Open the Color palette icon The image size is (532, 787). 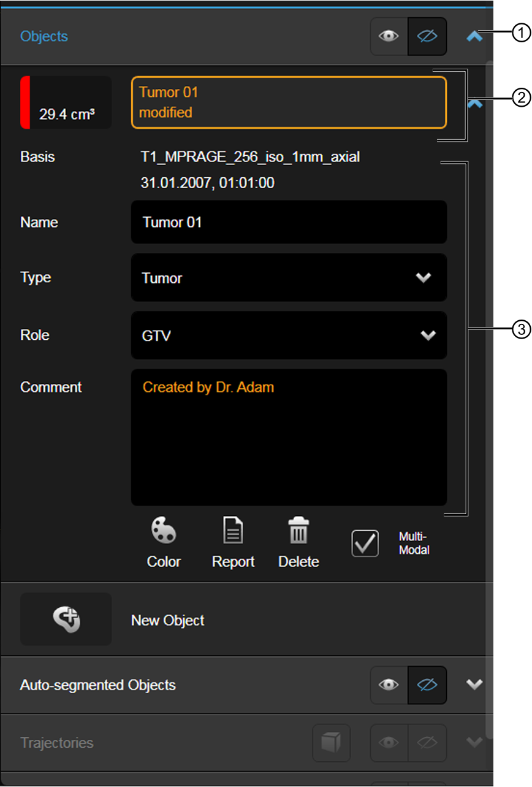(x=164, y=530)
